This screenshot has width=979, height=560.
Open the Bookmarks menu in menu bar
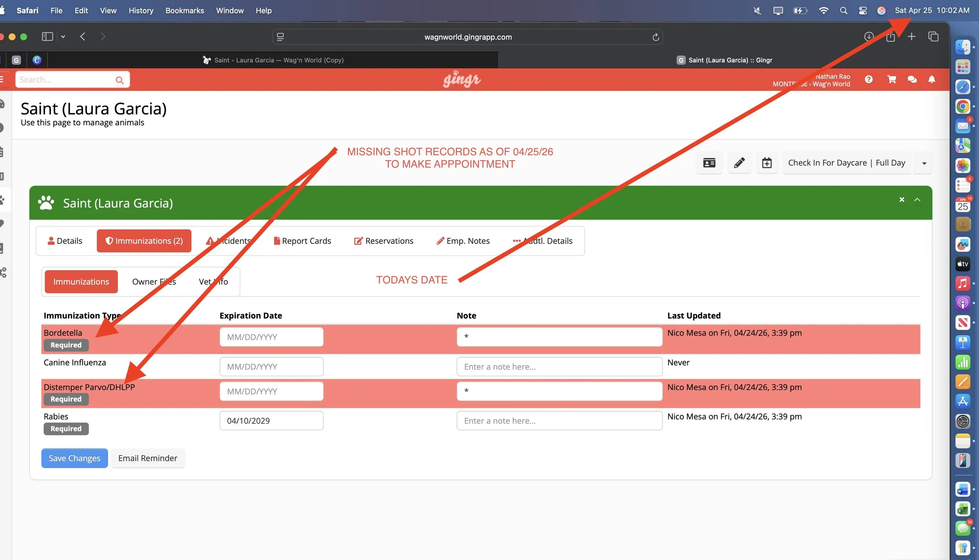pos(184,11)
